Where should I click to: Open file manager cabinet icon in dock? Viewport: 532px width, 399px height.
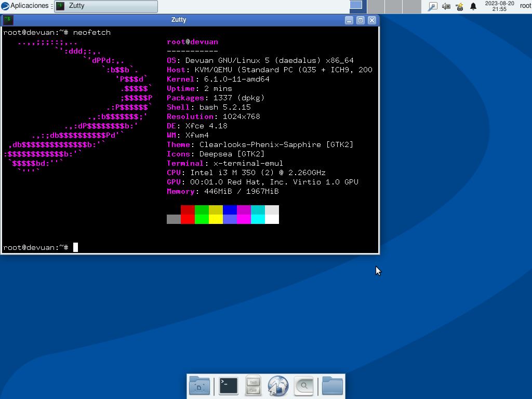point(253,385)
